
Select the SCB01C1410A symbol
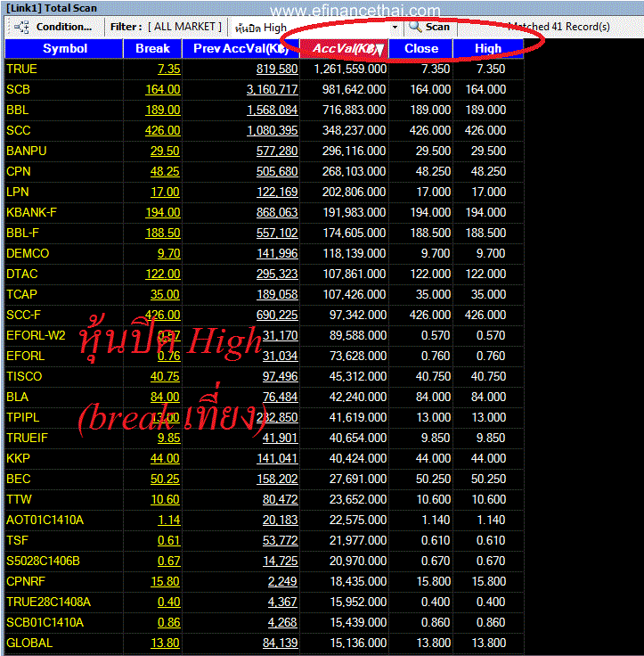pos(45,622)
